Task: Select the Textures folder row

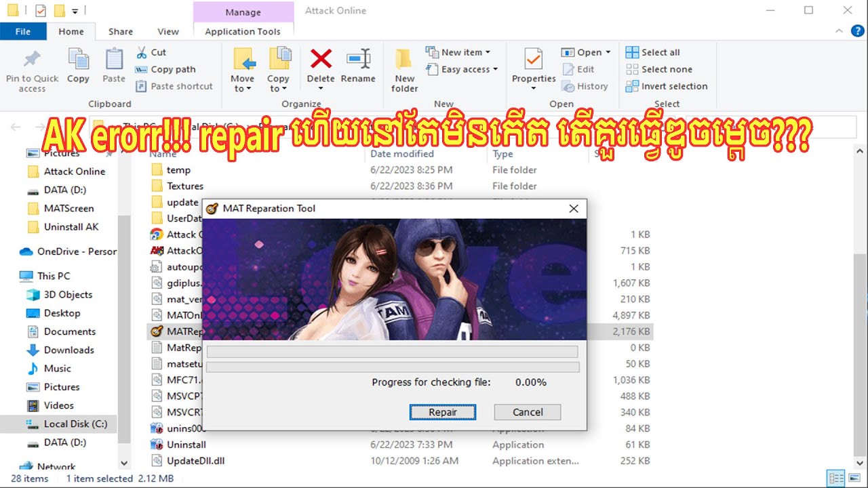Action: click(400, 186)
